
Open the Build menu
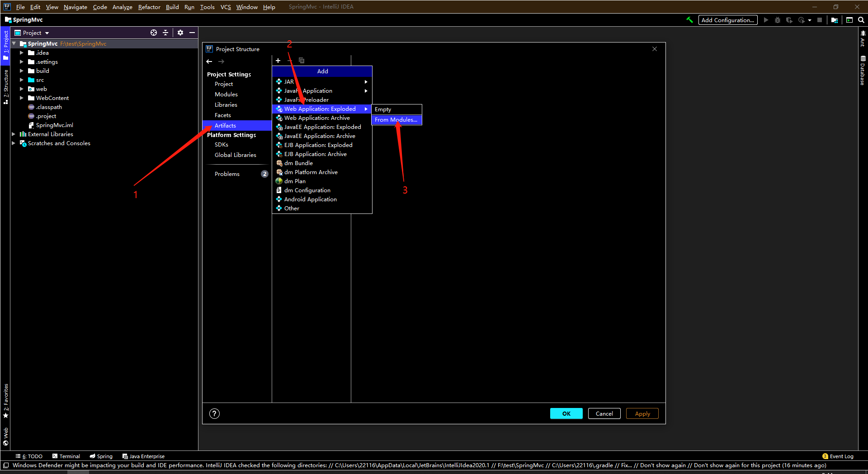click(x=172, y=7)
